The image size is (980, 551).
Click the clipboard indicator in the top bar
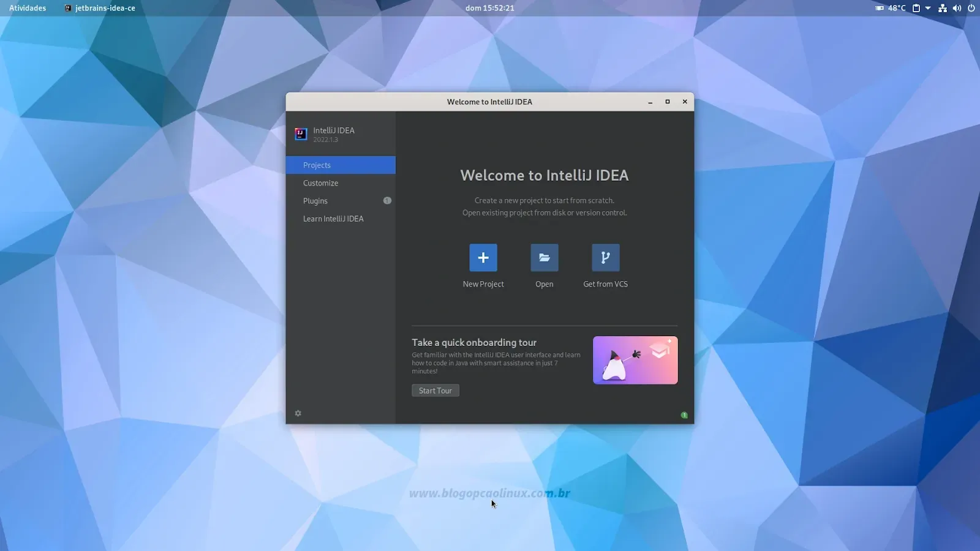pos(916,8)
